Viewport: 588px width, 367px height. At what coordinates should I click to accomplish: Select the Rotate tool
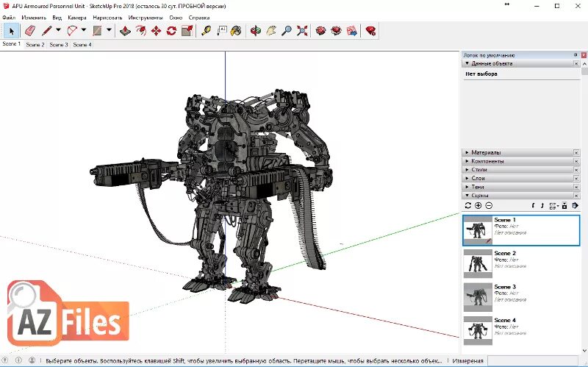point(171,31)
